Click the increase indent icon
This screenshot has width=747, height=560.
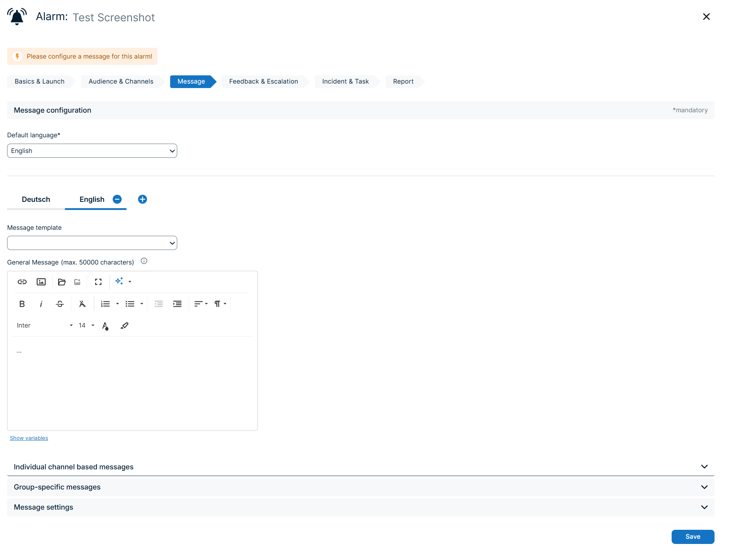(x=177, y=304)
